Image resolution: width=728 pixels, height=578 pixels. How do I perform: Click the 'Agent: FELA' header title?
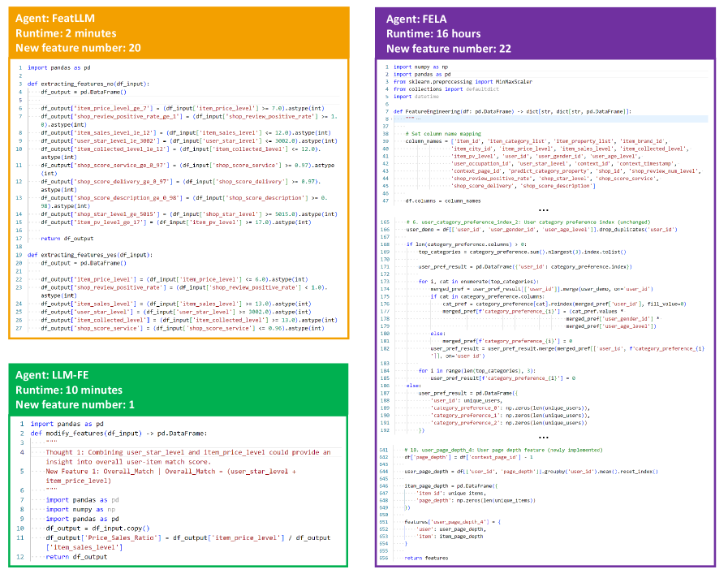point(416,19)
